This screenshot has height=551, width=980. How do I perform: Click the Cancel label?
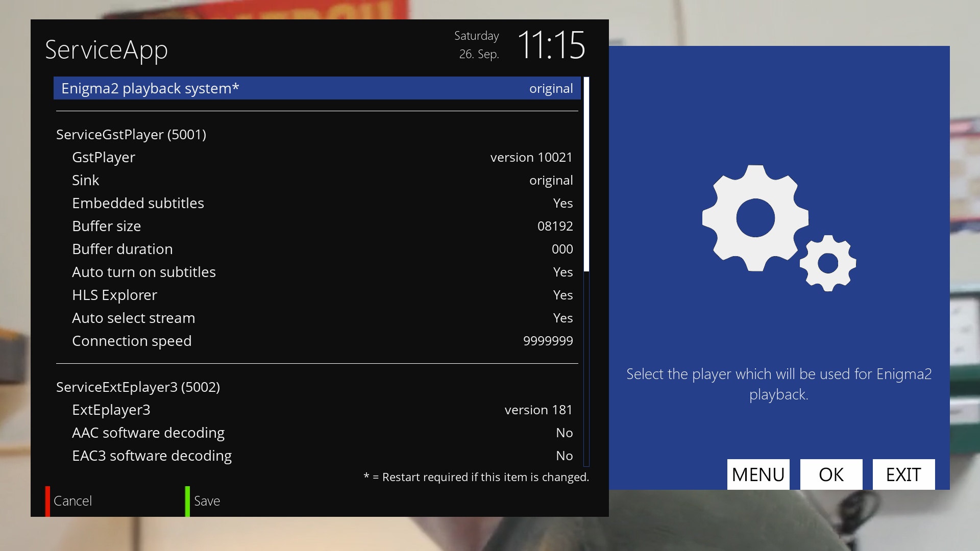click(72, 501)
